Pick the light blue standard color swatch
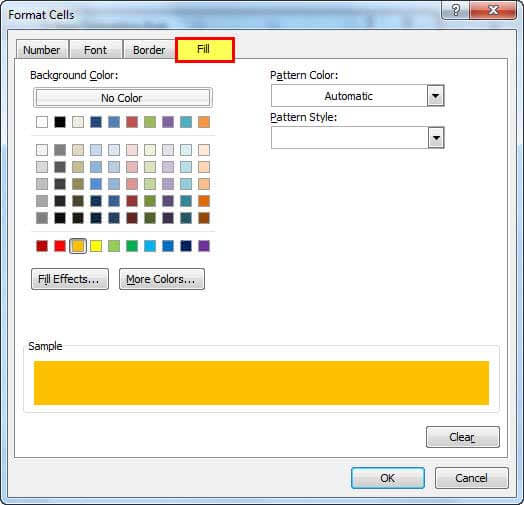The height and width of the screenshot is (505, 524). pos(150,246)
